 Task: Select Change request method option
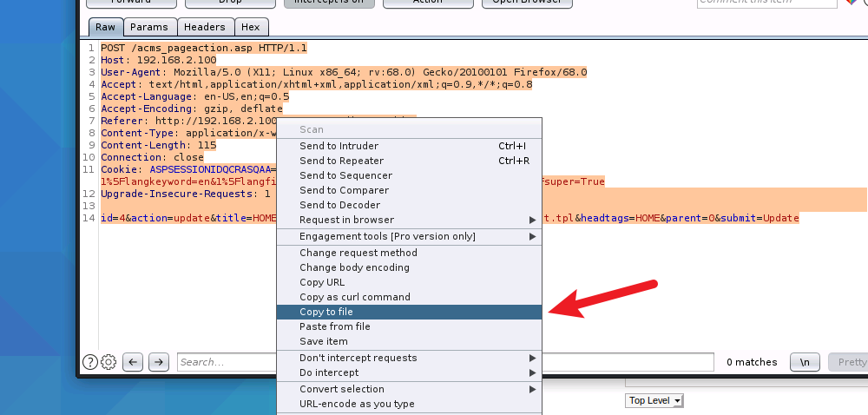click(x=358, y=253)
